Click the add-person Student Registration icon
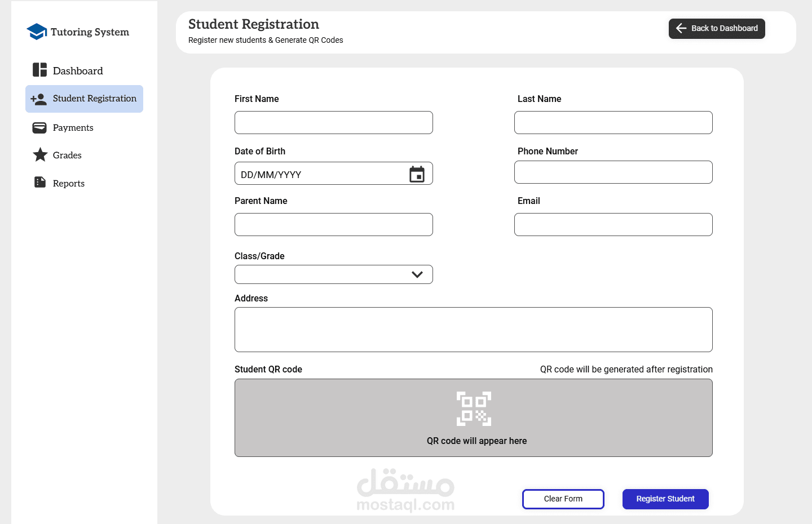Image resolution: width=812 pixels, height=524 pixels. tap(38, 99)
